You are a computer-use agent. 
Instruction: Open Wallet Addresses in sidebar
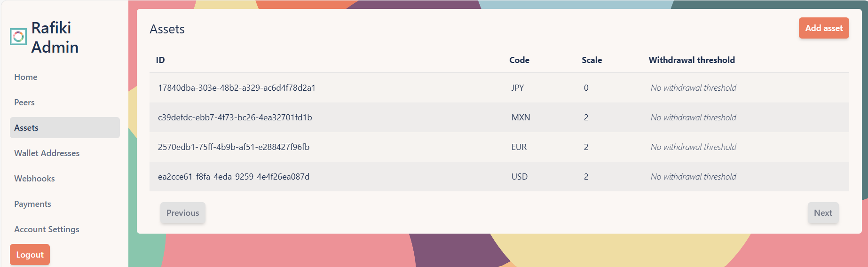47,153
